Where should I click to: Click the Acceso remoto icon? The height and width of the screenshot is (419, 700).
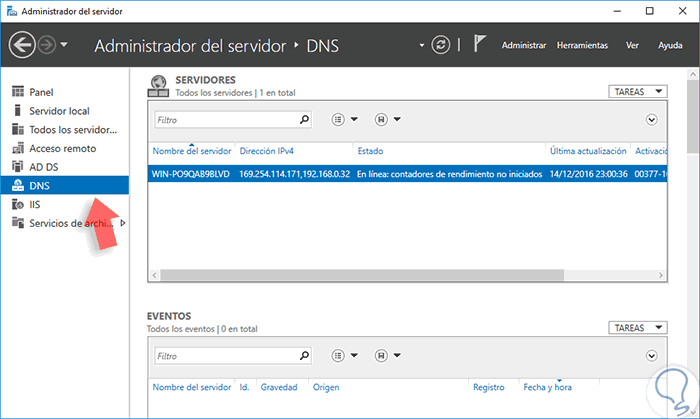click(x=18, y=148)
